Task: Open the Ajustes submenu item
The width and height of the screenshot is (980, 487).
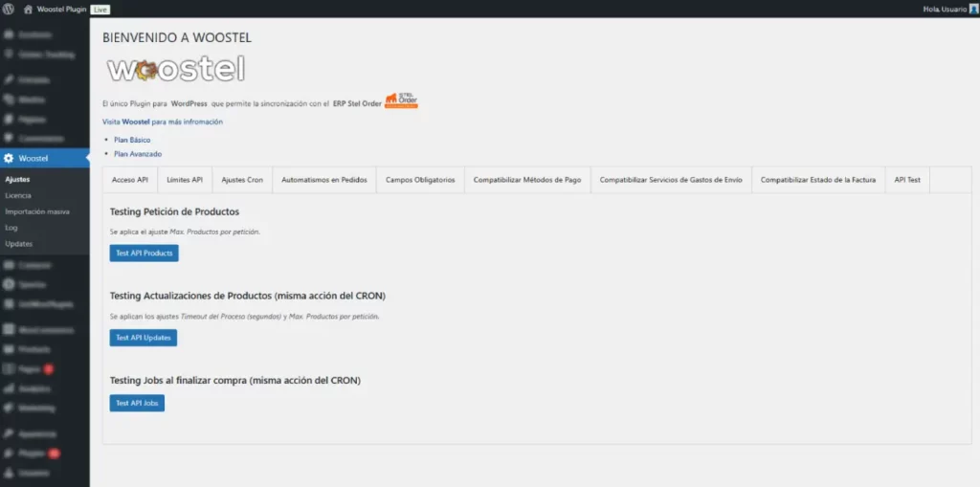Action: [x=17, y=180]
